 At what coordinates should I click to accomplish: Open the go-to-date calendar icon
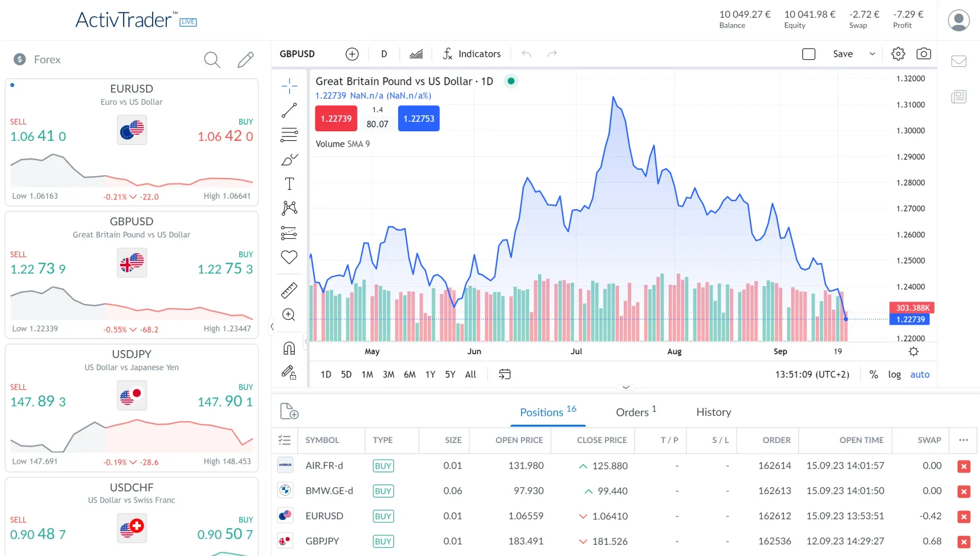coord(505,374)
